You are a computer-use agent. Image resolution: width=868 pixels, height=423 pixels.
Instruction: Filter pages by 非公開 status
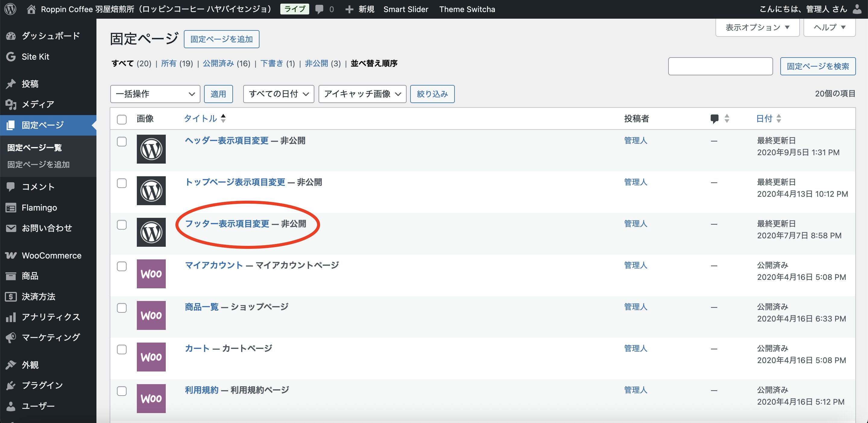pos(316,63)
